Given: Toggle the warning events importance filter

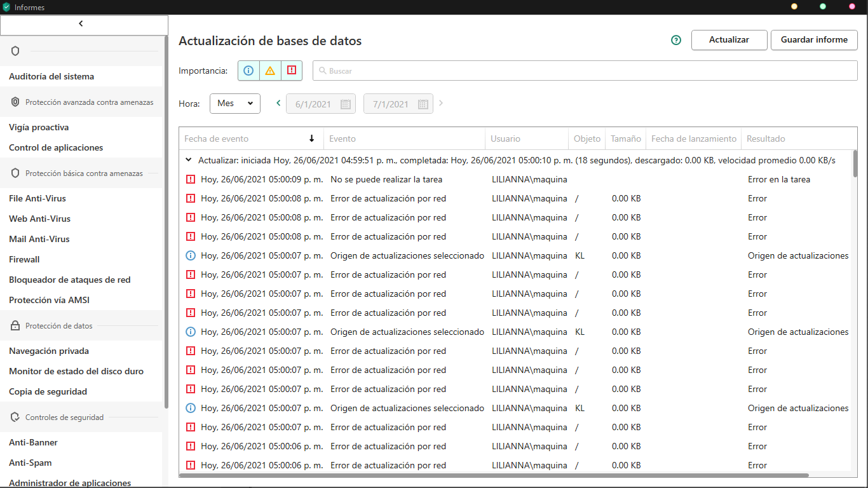Looking at the screenshot, I should tap(270, 71).
